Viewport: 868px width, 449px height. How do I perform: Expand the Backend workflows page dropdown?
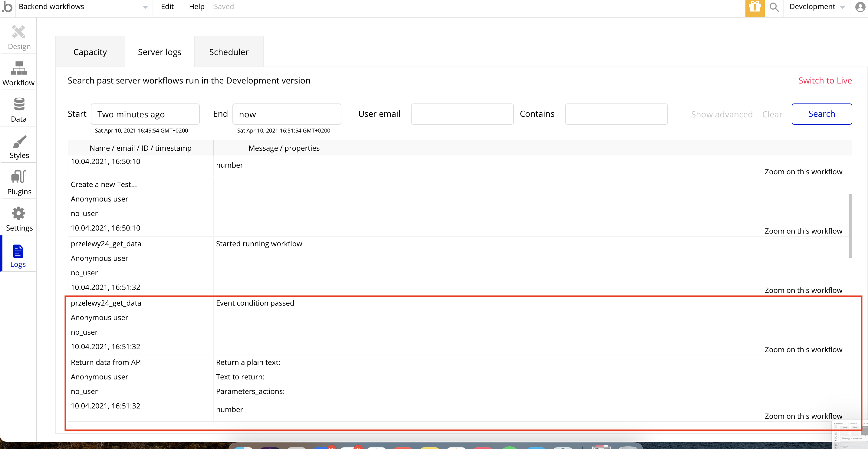[x=145, y=7]
